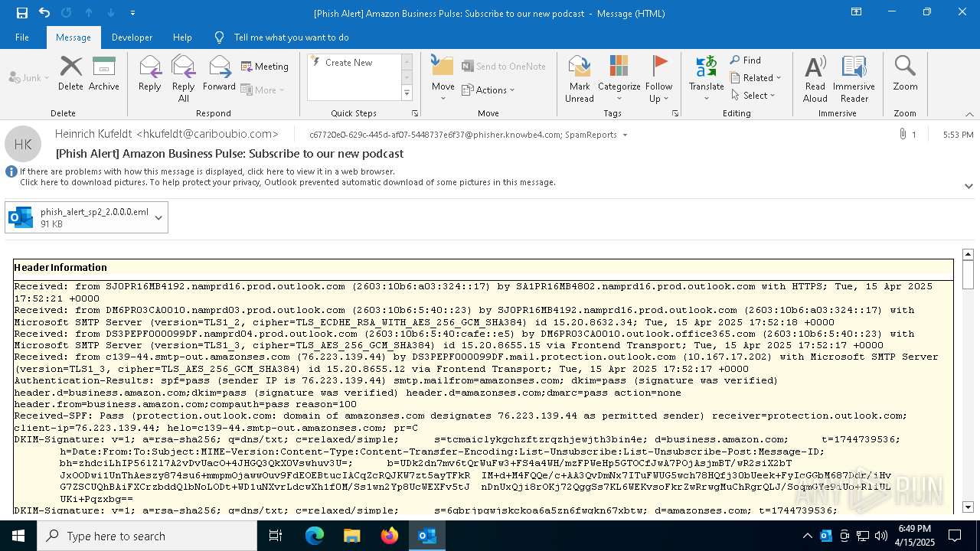Screen dimensions: 980x551
Task: Forward this message
Action: tap(220, 73)
